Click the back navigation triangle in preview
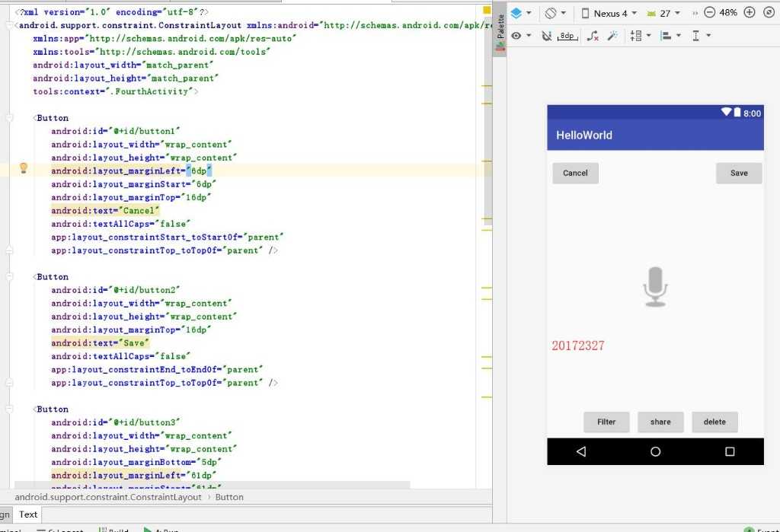 click(581, 451)
